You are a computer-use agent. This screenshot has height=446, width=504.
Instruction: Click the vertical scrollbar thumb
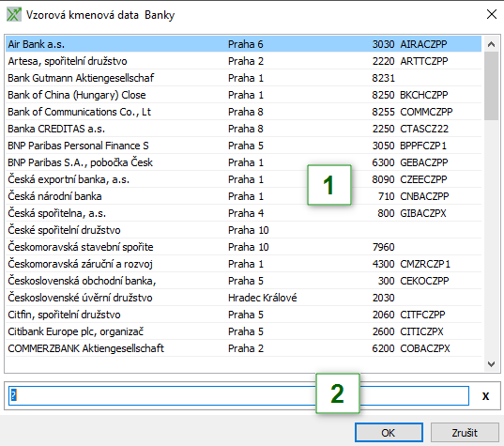tap(491, 85)
